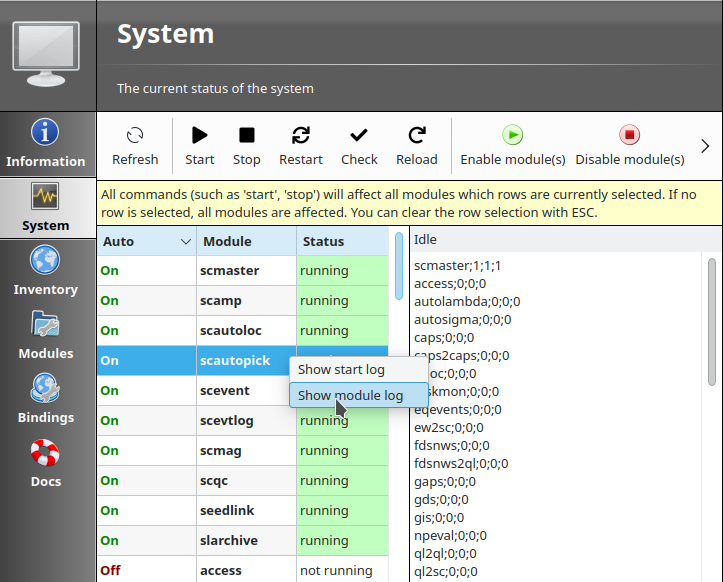Choose Show start log from context menu
Image resolution: width=723 pixels, height=582 pixels.
tap(341, 369)
